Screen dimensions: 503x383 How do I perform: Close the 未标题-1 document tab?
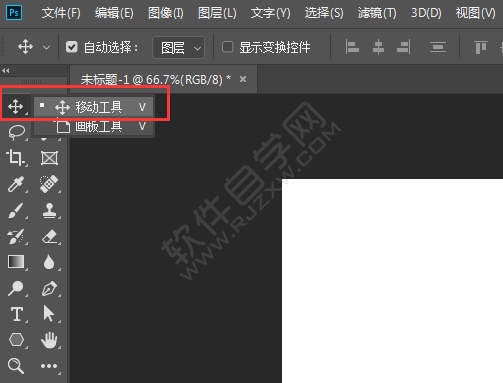tap(243, 79)
